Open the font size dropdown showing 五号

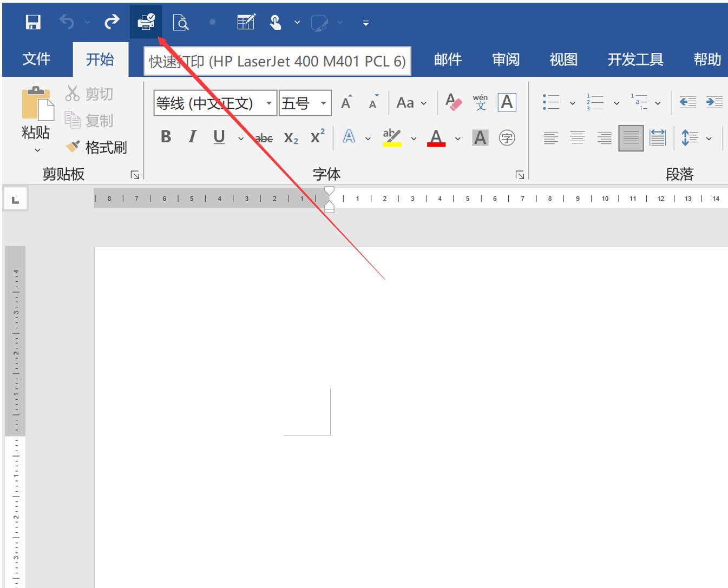click(x=323, y=103)
